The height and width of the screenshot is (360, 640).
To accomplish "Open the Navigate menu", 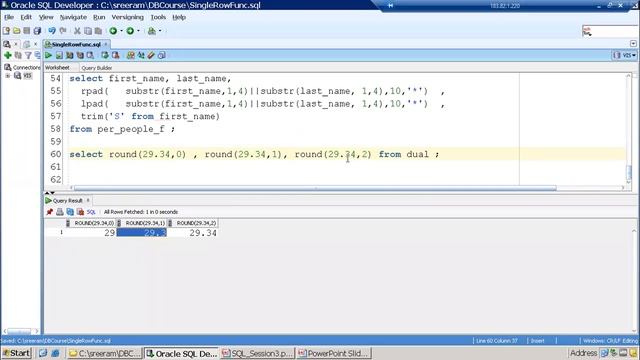I will (73, 17).
